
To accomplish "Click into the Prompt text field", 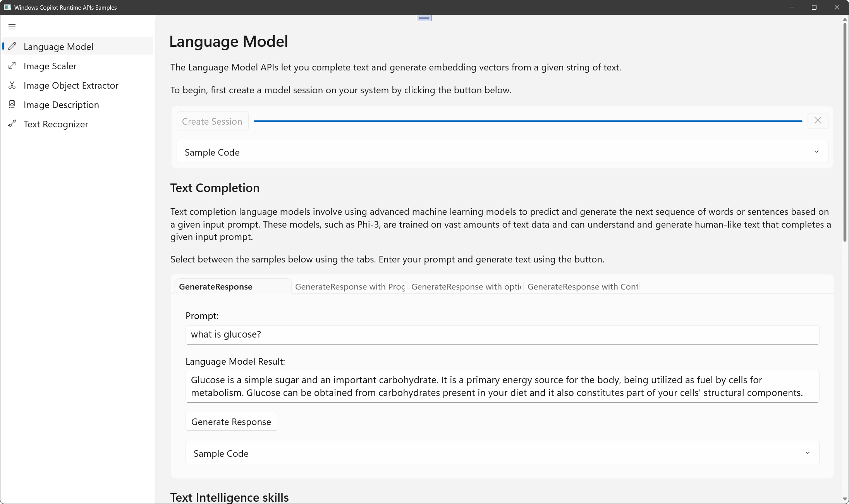I will (502, 335).
